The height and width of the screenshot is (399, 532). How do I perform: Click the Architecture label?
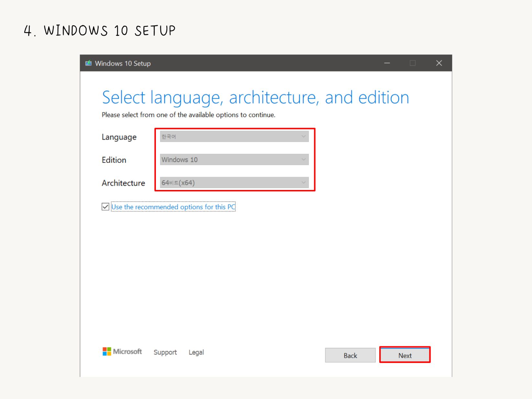click(123, 183)
